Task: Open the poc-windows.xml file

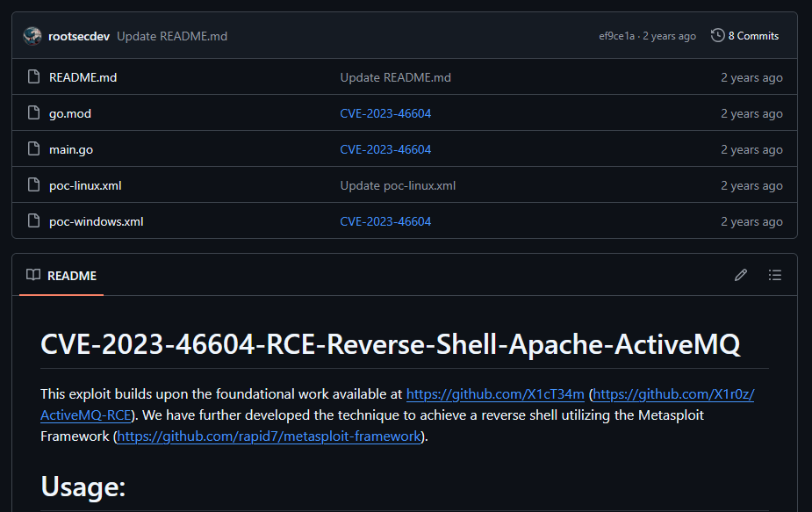Action: pyautogui.click(x=96, y=221)
